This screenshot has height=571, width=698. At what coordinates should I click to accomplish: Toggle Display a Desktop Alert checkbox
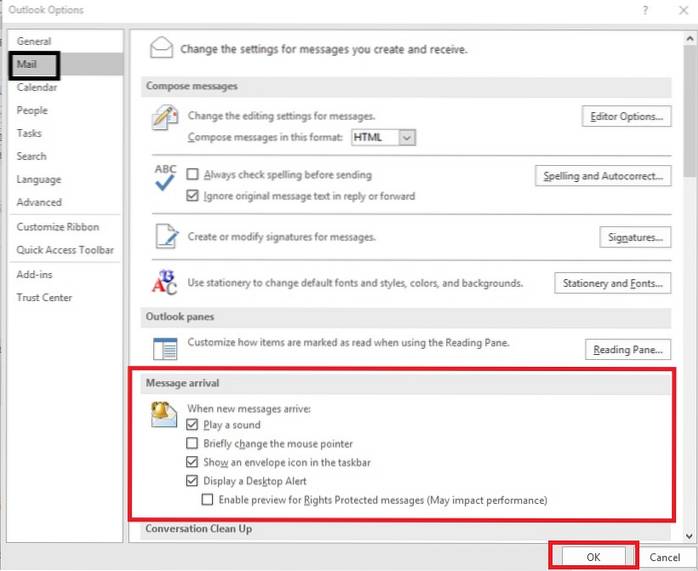[x=193, y=481]
